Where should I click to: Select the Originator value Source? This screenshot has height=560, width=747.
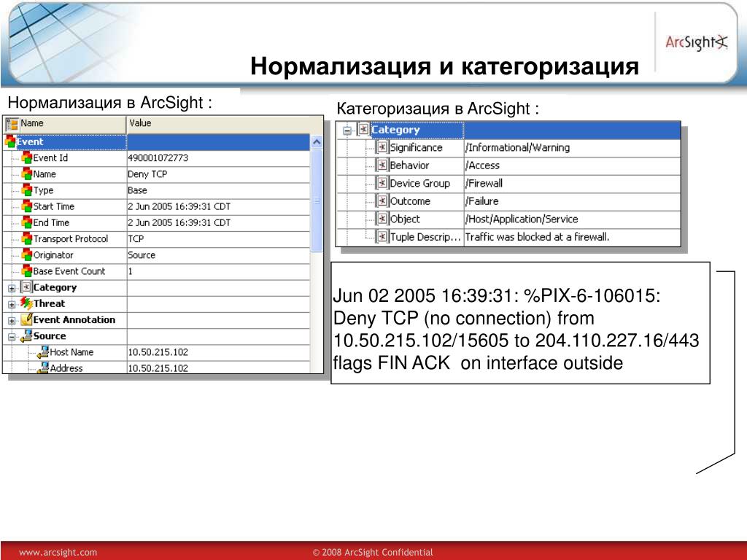click(142, 255)
